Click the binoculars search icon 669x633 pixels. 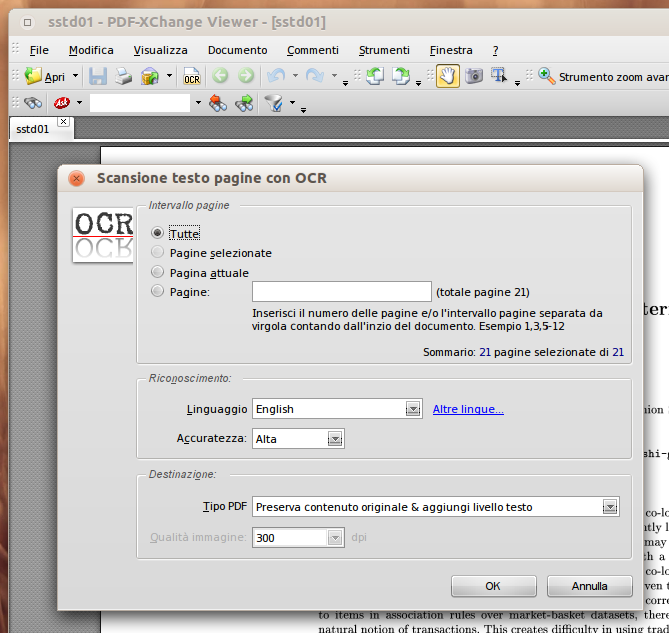[33, 103]
